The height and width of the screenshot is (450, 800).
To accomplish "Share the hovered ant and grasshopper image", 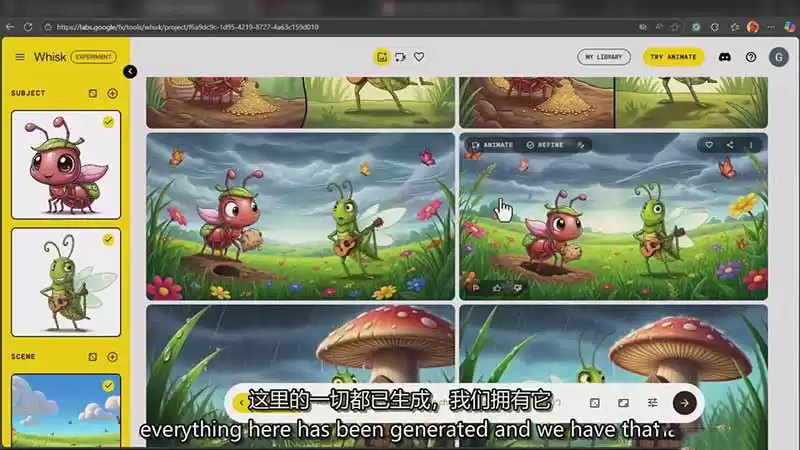I will point(730,145).
